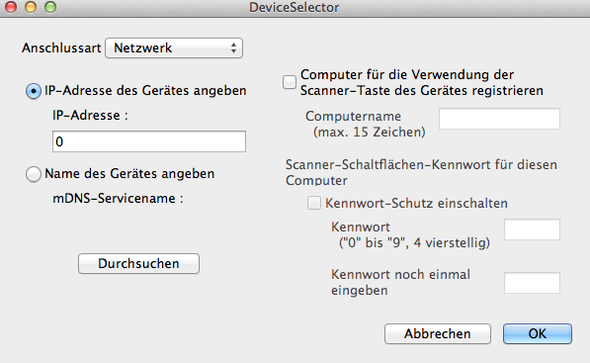The width and height of the screenshot is (590, 363).
Task: Click the "IP-Adresse :" label
Action: tap(90, 115)
